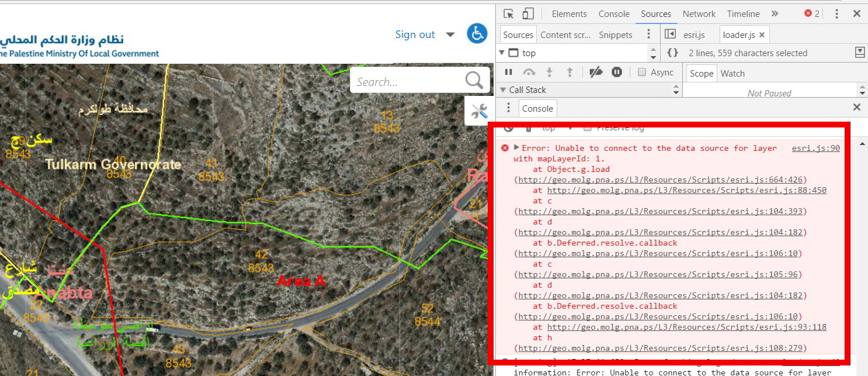The image size is (868, 376).
Task: Follow the esri.js:664:426 stack link
Action: (x=660, y=180)
